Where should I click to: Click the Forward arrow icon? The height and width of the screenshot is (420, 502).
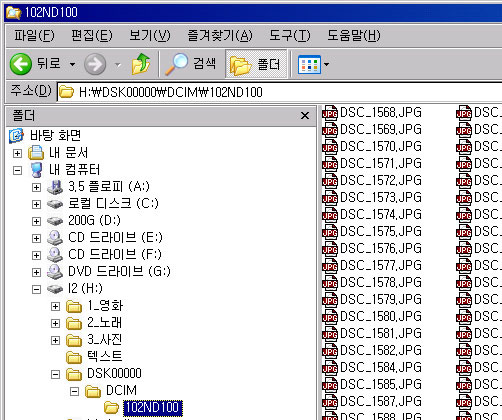95,64
